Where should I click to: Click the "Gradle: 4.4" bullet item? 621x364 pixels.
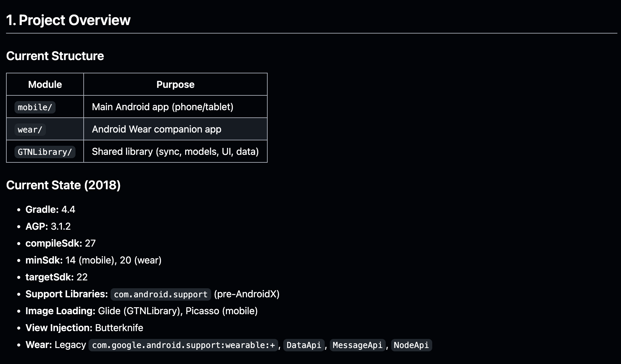(50, 209)
